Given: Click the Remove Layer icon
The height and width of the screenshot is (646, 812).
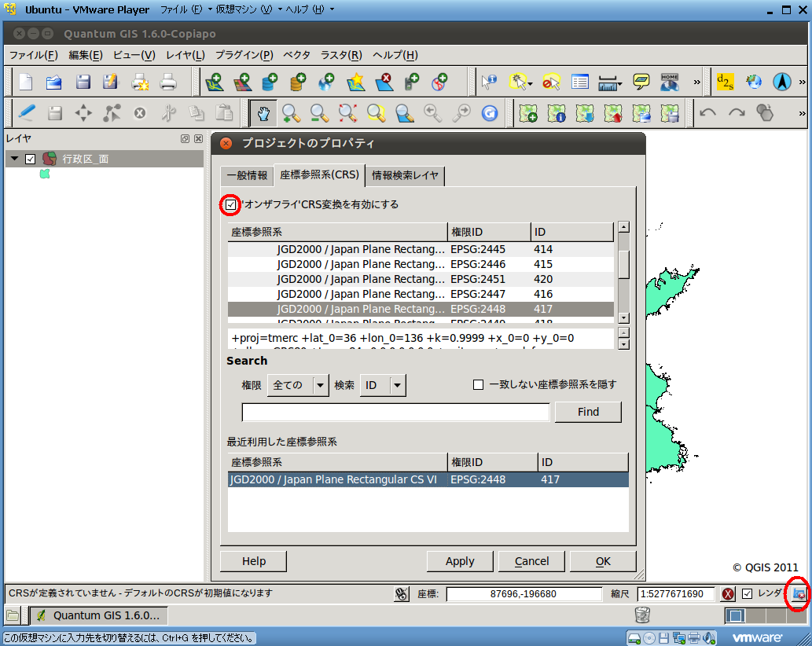Looking at the screenshot, I should pos(384,82).
